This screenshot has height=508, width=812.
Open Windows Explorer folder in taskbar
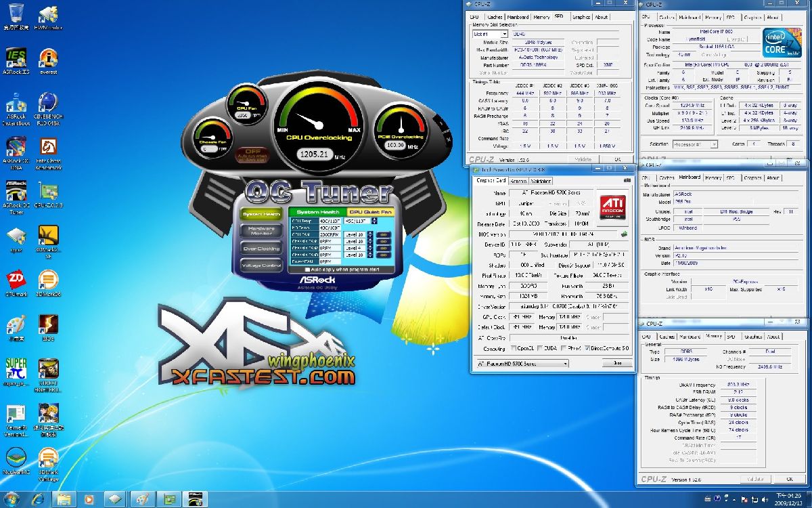[x=64, y=499]
